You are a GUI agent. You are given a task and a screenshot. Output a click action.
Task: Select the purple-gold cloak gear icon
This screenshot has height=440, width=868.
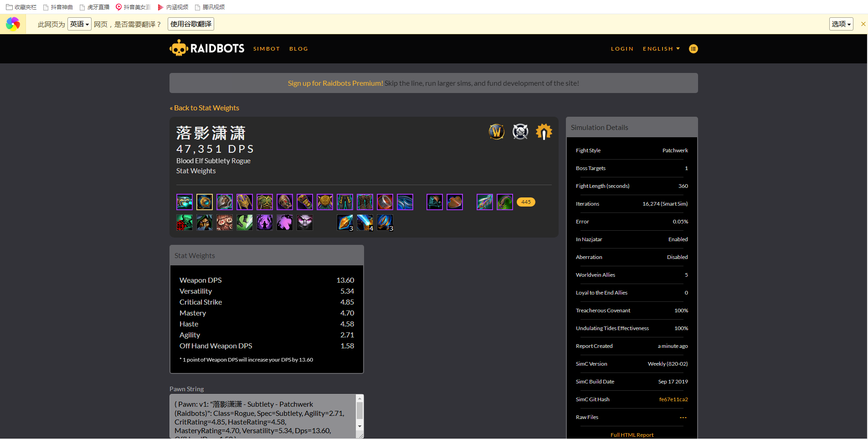pos(245,202)
